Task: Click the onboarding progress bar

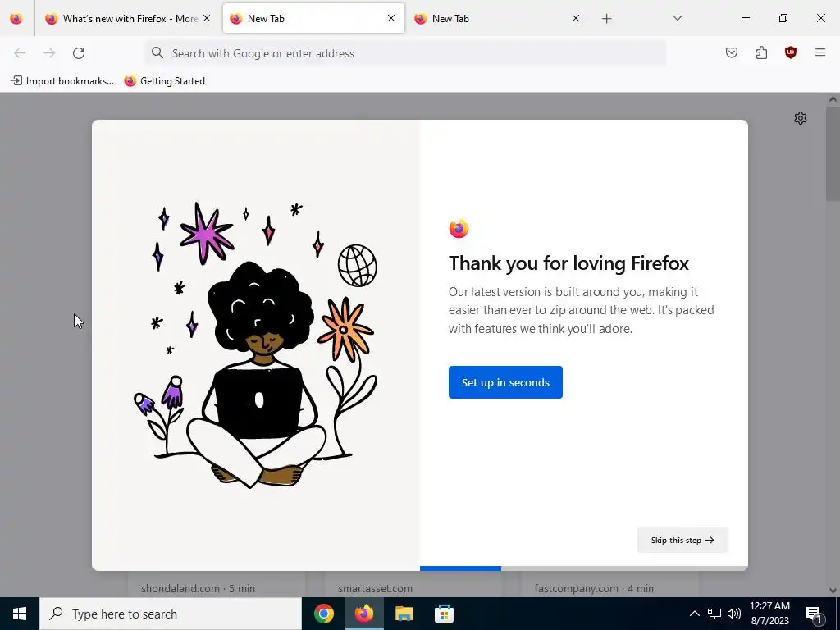Action: 583,568
